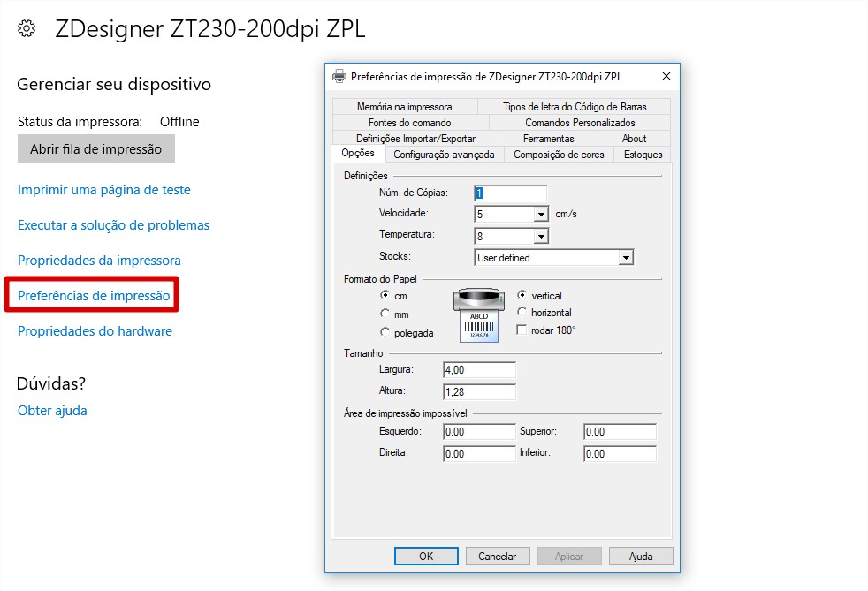This screenshot has height=591, width=868.
Task: Select the polegada unit radio button
Action: tap(385, 332)
